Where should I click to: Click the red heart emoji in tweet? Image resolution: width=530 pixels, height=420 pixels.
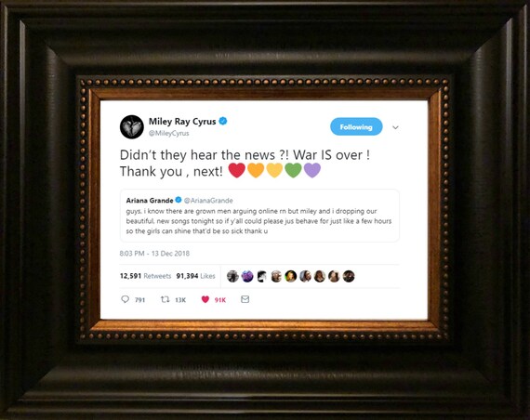(236, 170)
